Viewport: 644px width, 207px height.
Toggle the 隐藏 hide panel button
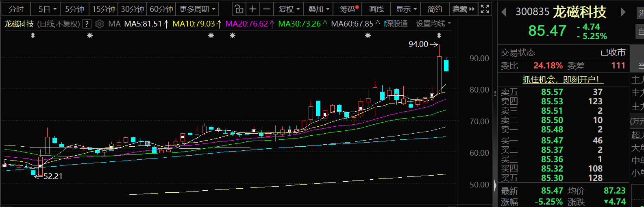(x=463, y=9)
